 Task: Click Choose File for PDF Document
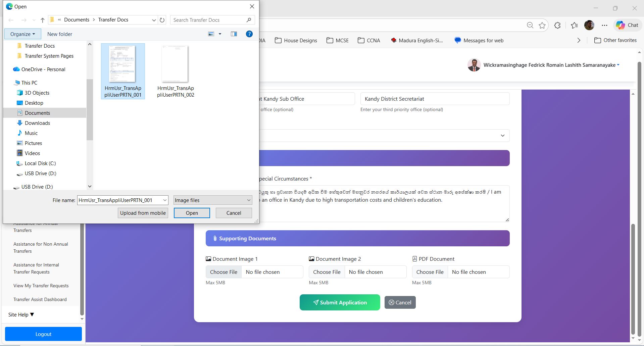pos(430,272)
